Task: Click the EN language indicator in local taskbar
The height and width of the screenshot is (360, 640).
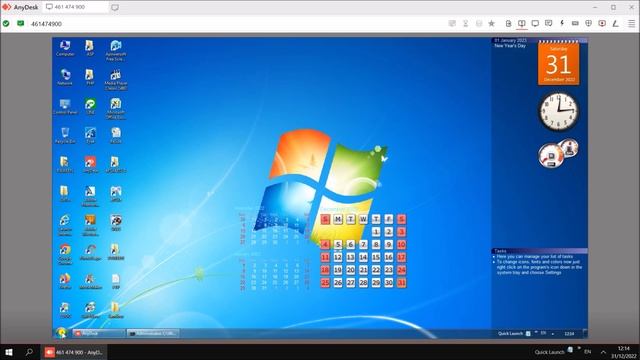Action: [588, 352]
